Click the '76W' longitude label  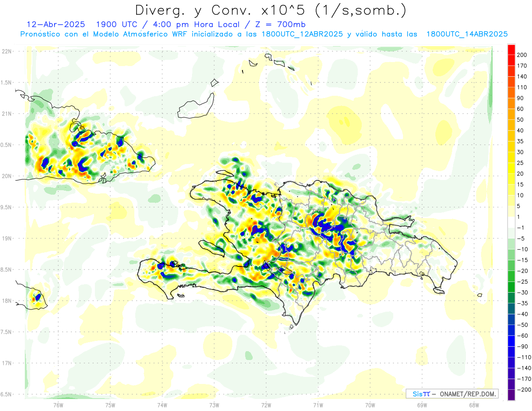[x=58, y=405]
